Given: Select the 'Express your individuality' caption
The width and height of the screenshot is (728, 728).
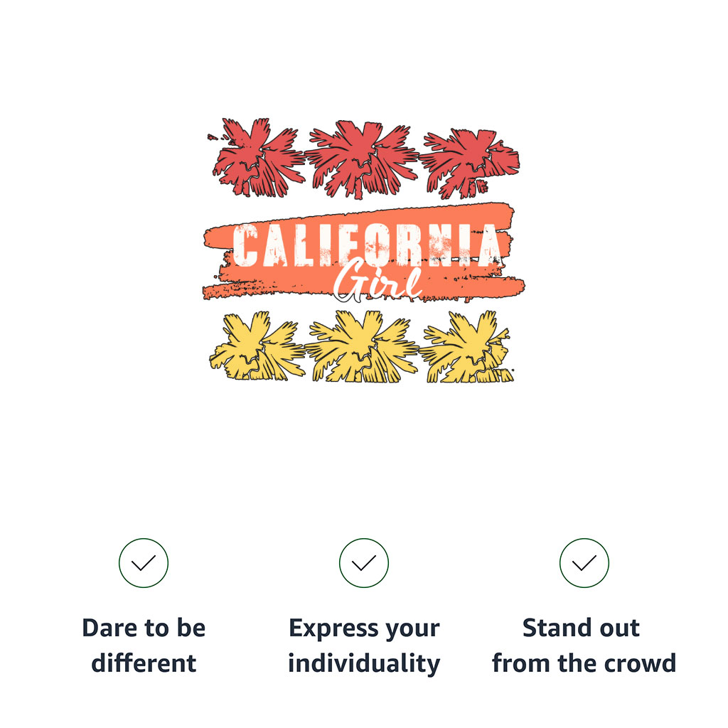Looking at the screenshot, I should coord(364,646).
